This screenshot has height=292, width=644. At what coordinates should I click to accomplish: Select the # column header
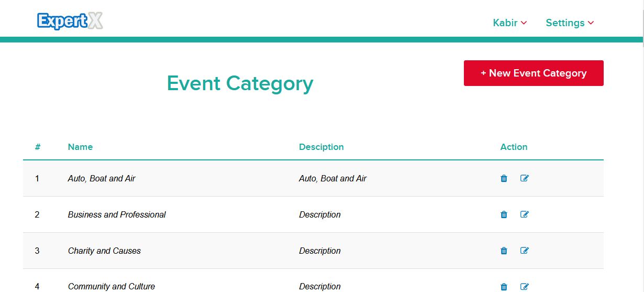(x=38, y=147)
